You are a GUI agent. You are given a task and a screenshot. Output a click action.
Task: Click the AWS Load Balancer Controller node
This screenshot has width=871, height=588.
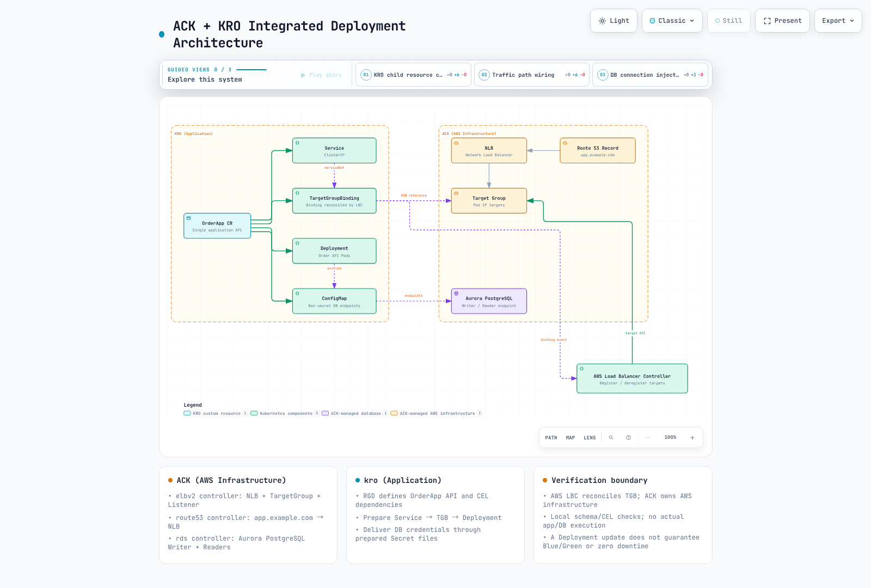pos(632,378)
